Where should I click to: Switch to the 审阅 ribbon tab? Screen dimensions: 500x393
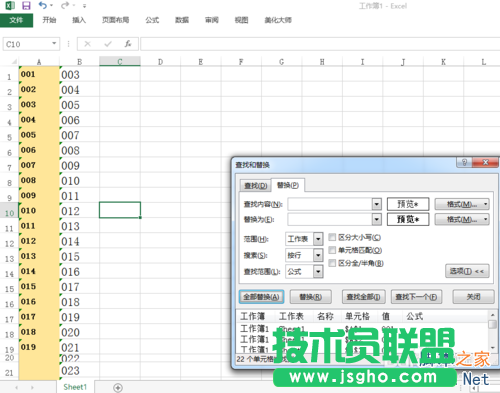pos(212,20)
